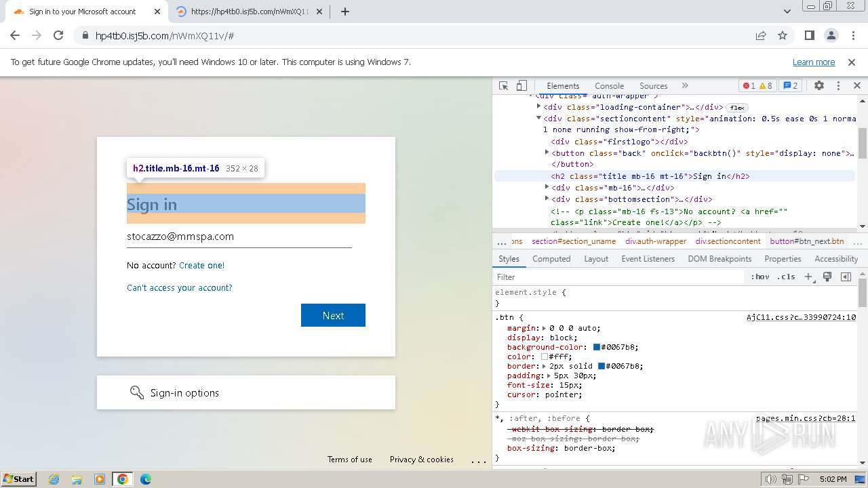Expand the margin shorthand property
868x488 pixels.
pos(544,328)
